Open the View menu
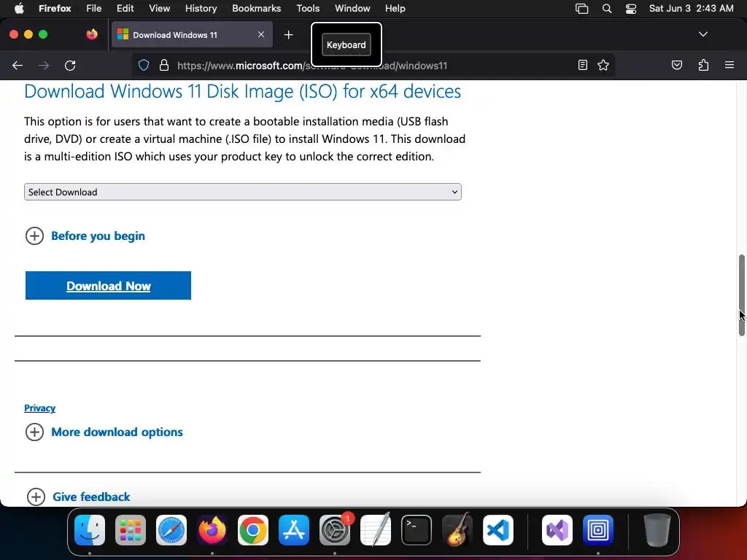Viewport: 747px width, 560px height. click(159, 9)
